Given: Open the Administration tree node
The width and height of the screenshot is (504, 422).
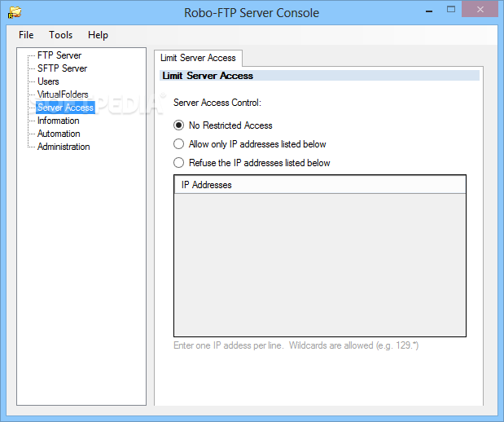Looking at the screenshot, I should 64,147.
